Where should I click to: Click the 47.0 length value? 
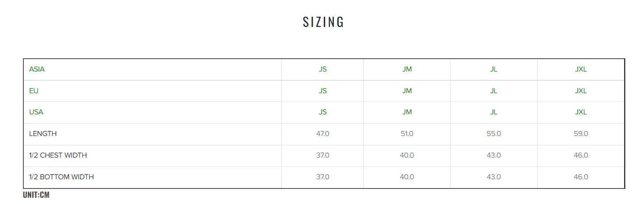tap(323, 134)
